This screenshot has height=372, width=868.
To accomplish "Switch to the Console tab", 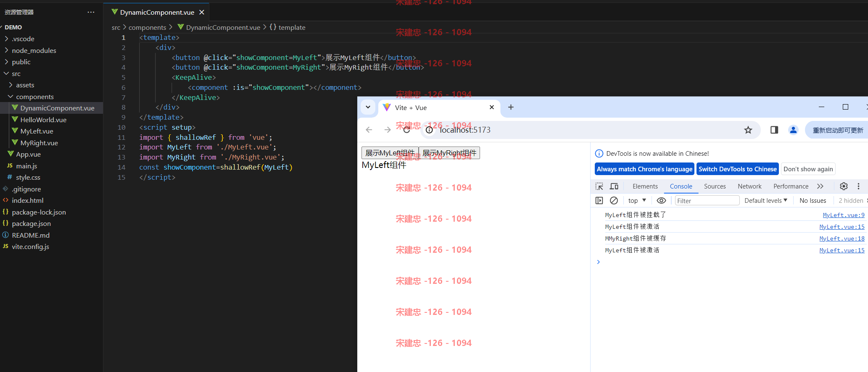I will [x=681, y=186].
